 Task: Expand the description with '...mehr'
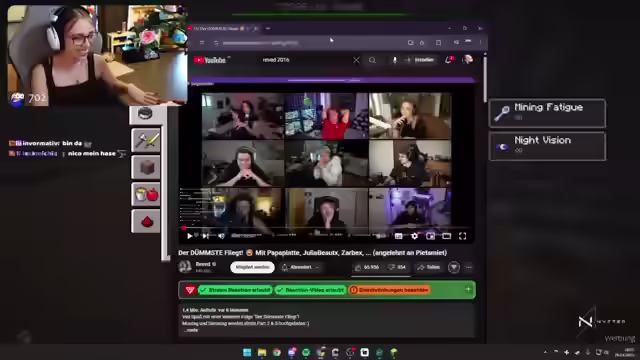click(191, 330)
